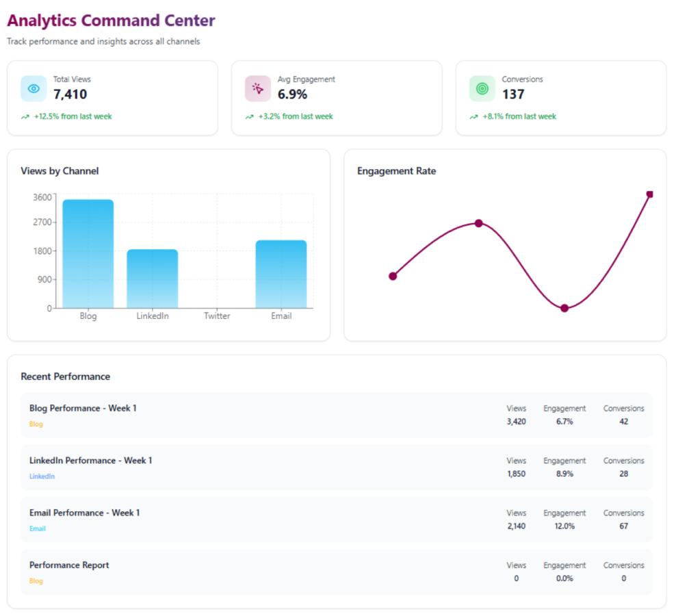The width and height of the screenshot is (676, 616).
Task: Open Email Performance - Week 1 entry
Action: point(85,513)
